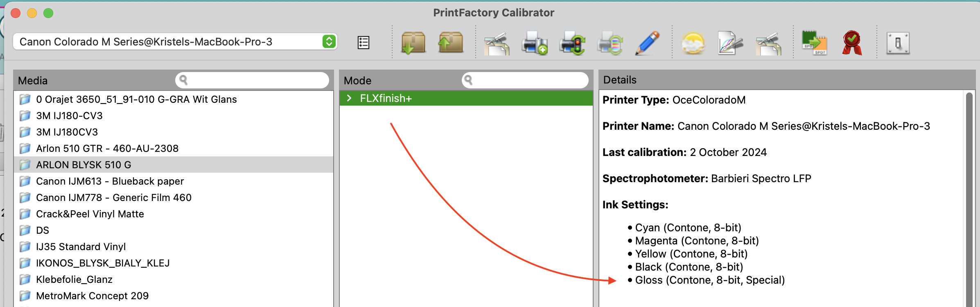Click the pipette icon right of the curves document
980x307 pixels.
pos(768,43)
